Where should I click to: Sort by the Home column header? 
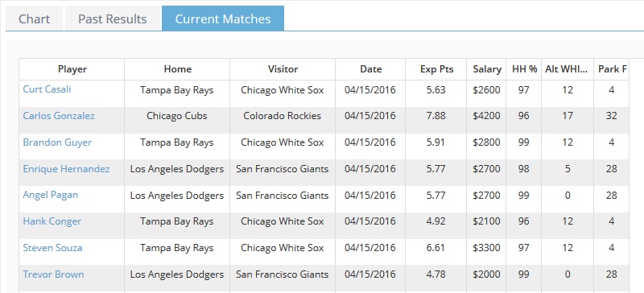coord(177,69)
